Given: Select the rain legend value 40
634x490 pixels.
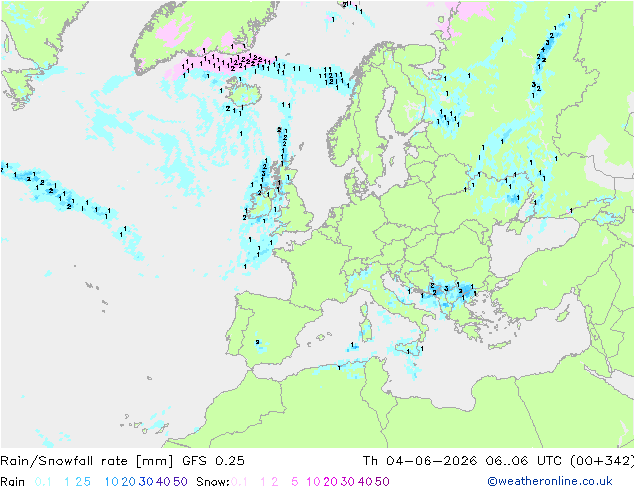Looking at the screenshot, I should (163, 482).
